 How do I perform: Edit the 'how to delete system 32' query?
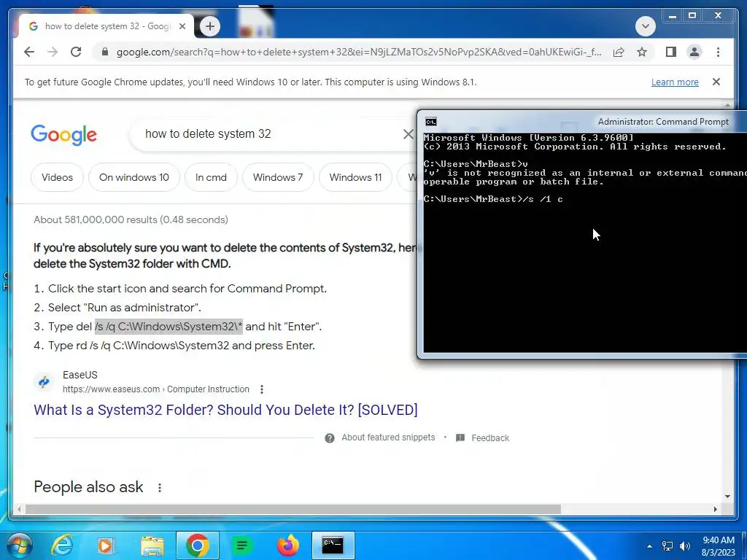pyautogui.click(x=208, y=134)
